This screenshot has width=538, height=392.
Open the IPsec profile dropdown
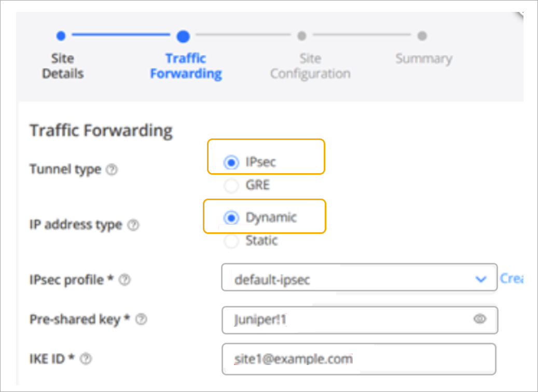click(353, 279)
